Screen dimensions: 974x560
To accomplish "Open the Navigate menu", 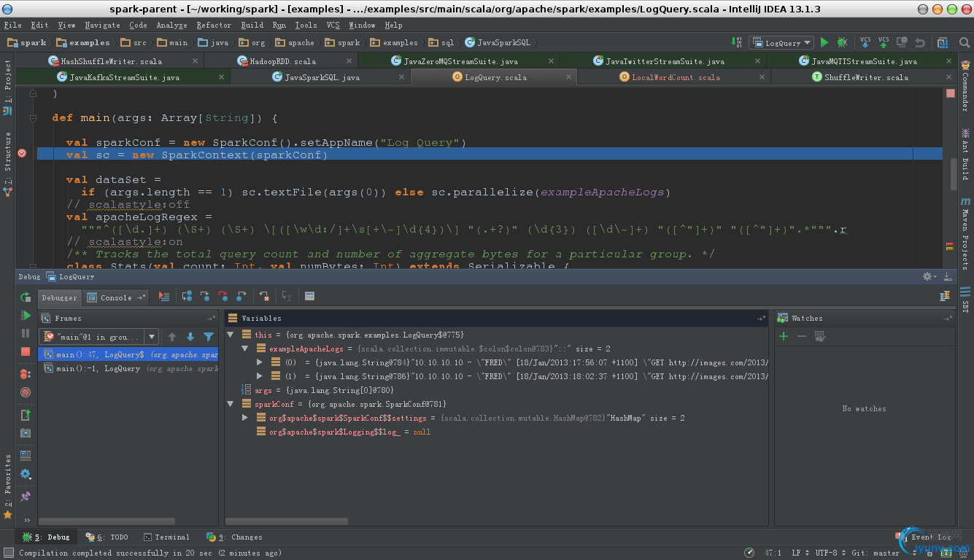I will coord(103,25).
